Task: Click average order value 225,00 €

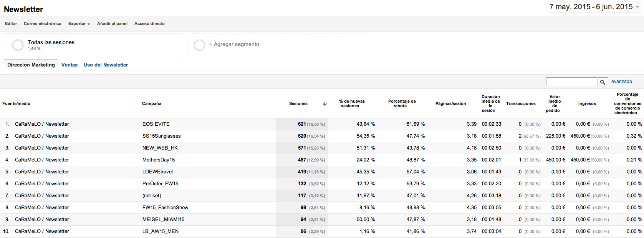Action: coord(556,136)
